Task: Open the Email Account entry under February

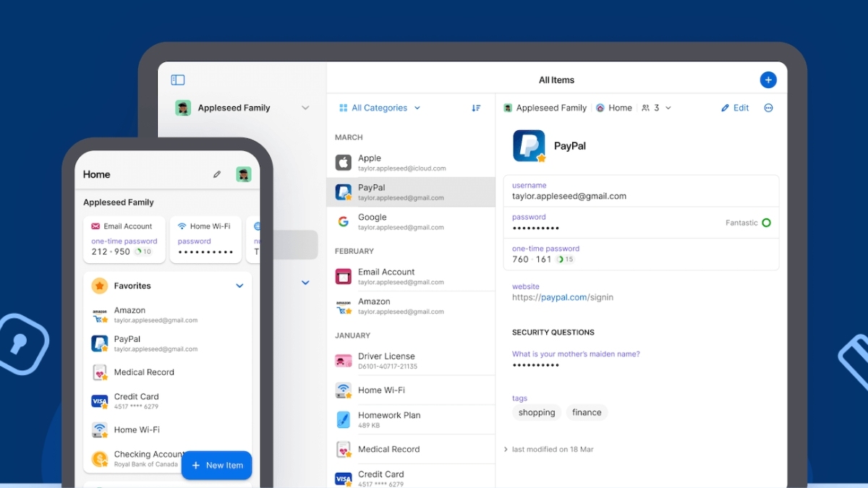Action: click(x=411, y=276)
